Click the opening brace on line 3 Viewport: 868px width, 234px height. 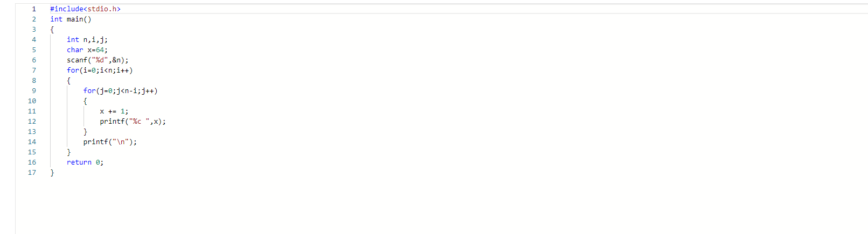52,30
